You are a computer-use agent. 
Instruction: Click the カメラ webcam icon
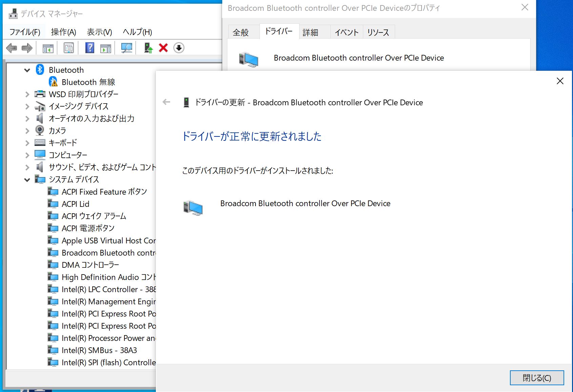(40, 130)
